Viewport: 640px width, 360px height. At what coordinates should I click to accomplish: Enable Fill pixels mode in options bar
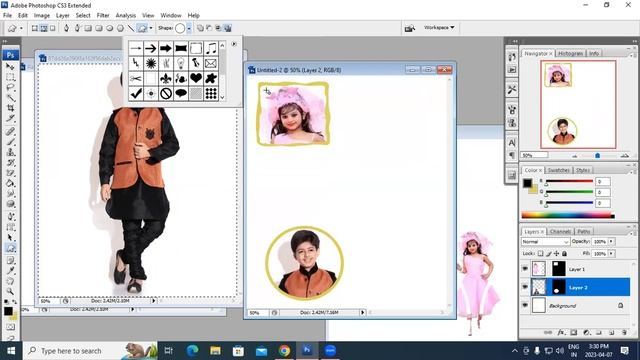[53, 28]
